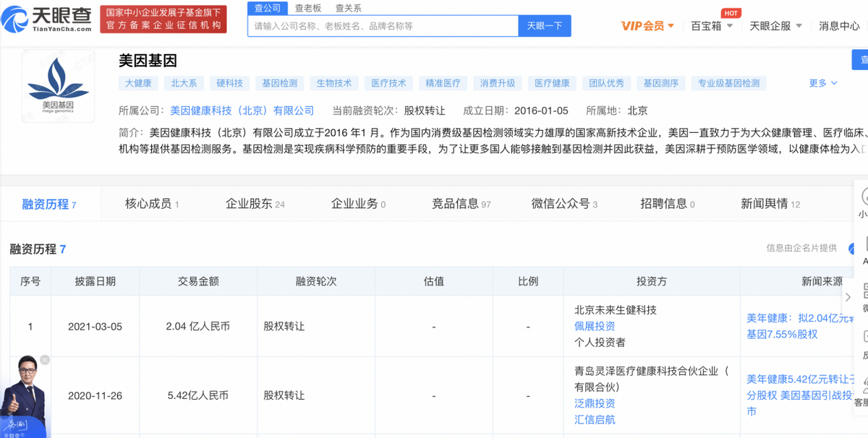The width and height of the screenshot is (868, 438).
Task: Close the floating presenter ad
Action: [45, 359]
